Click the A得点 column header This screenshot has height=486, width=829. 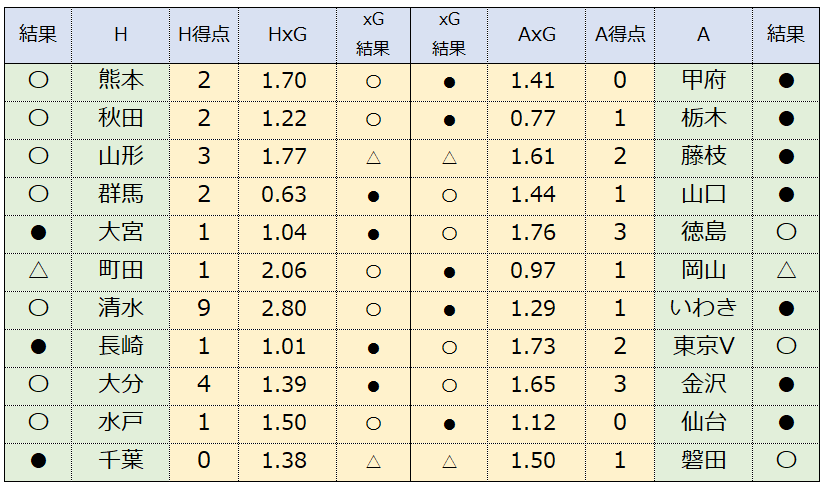point(620,35)
